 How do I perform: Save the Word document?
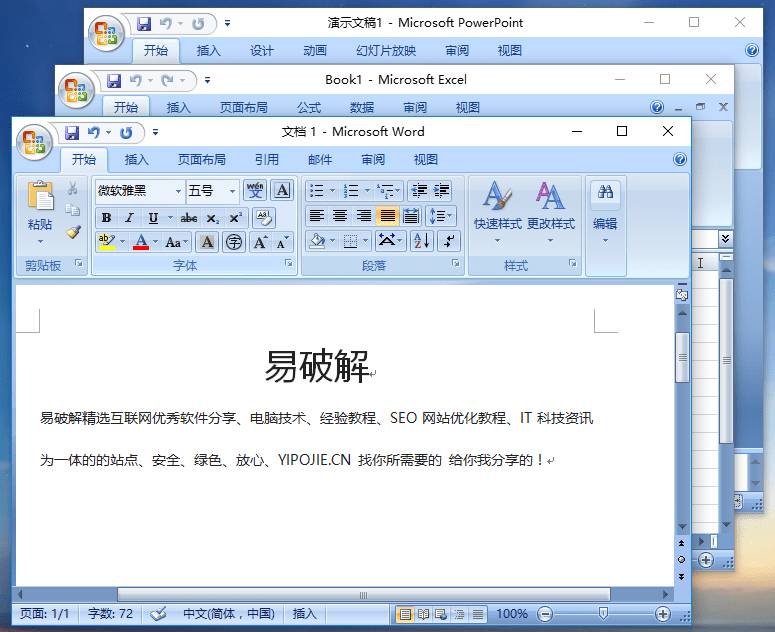pos(72,132)
